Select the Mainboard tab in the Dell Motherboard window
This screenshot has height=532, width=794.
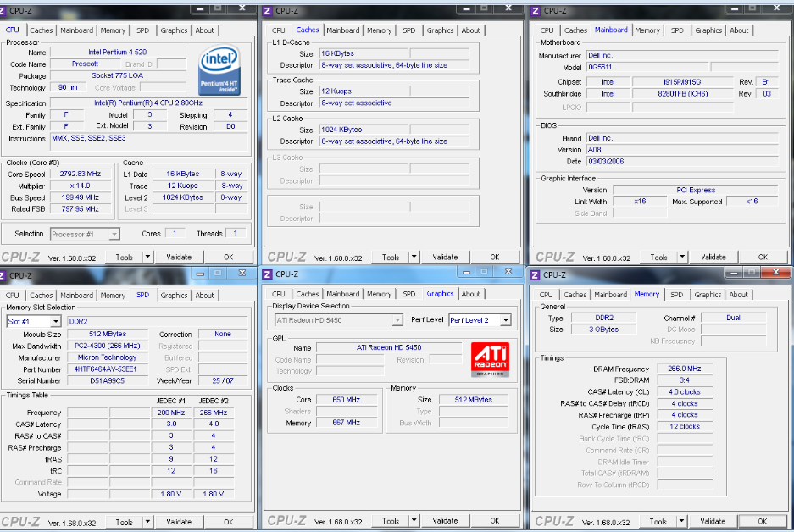(x=611, y=30)
